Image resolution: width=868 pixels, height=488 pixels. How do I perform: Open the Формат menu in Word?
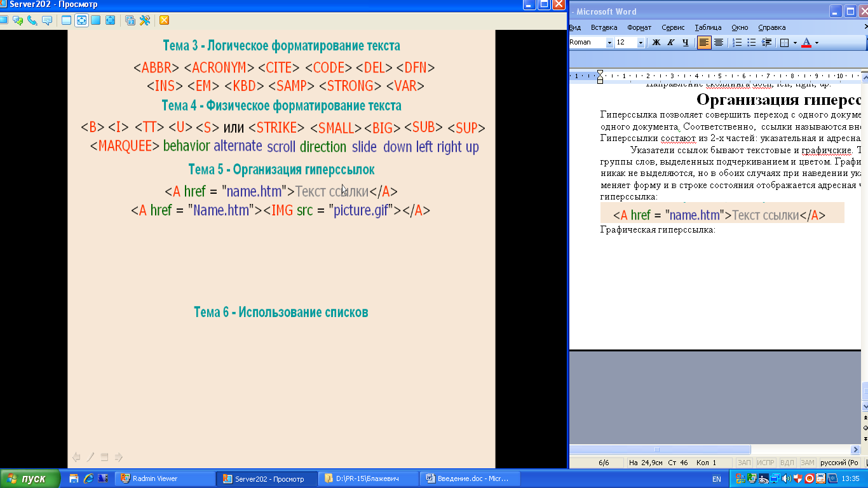tap(639, 27)
